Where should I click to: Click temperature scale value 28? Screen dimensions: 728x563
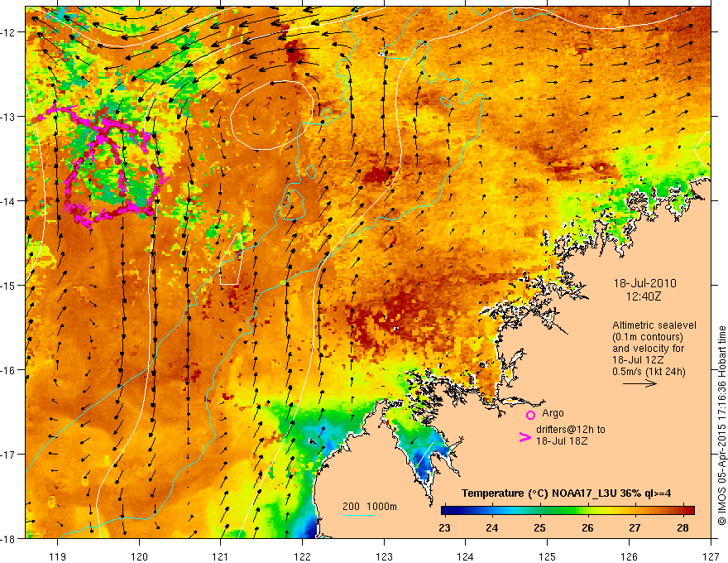click(x=682, y=528)
